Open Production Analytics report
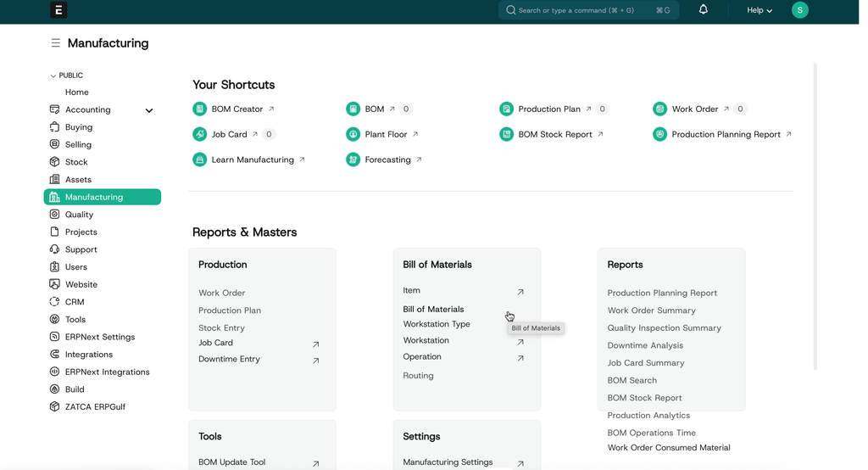 (648, 415)
